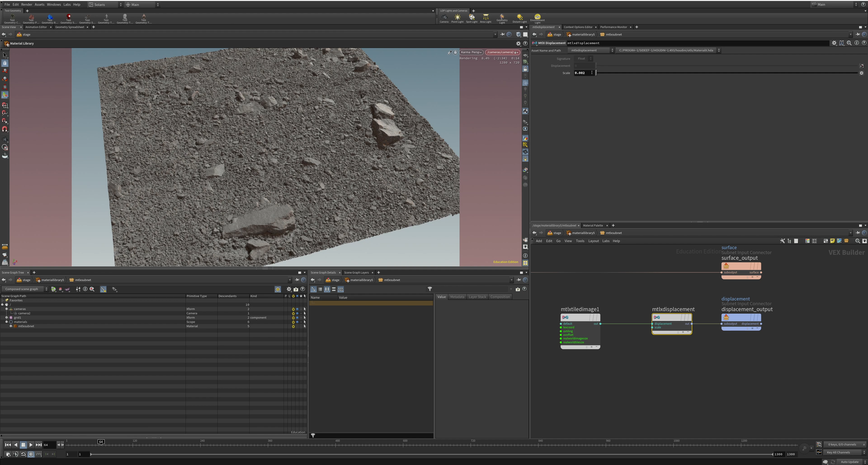The image size is (868, 465).
Task: Toggle activation power icon for camera2 row
Action: [x=293, y=313]
